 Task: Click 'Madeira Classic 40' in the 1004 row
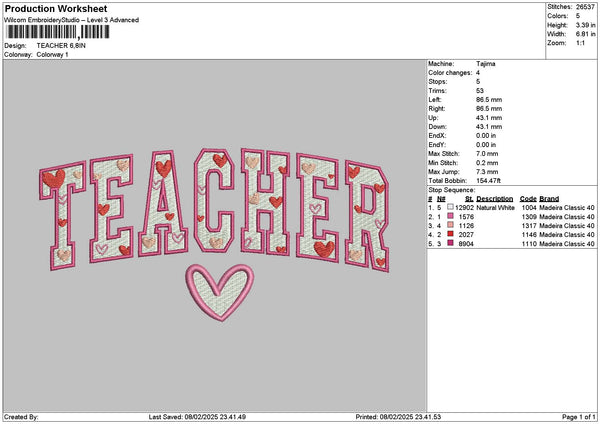[567, 207]
